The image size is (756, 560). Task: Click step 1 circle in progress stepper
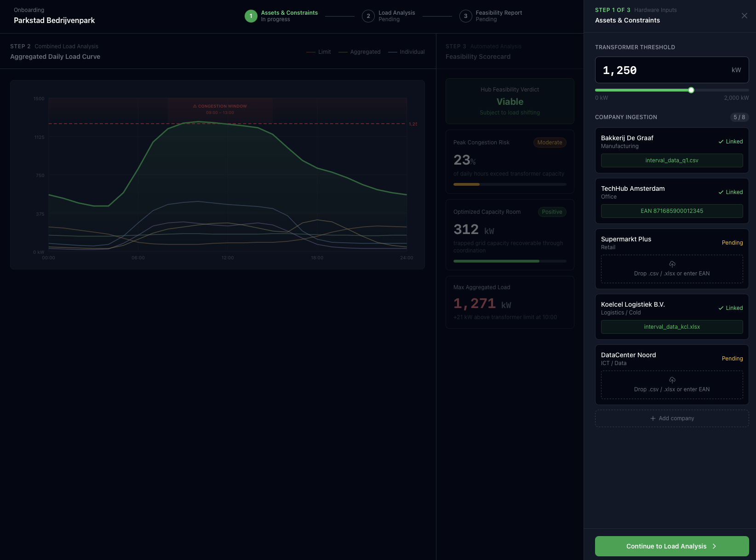tap(251, 16)
